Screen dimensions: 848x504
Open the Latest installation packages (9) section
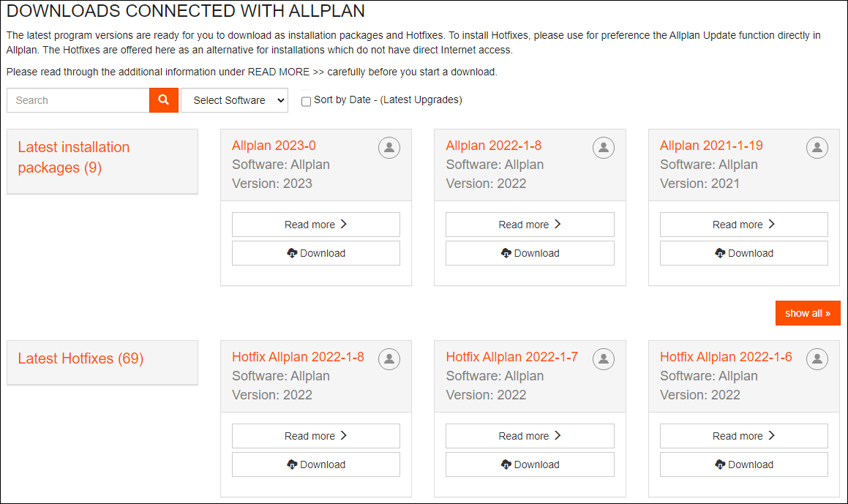click(73, 157)
